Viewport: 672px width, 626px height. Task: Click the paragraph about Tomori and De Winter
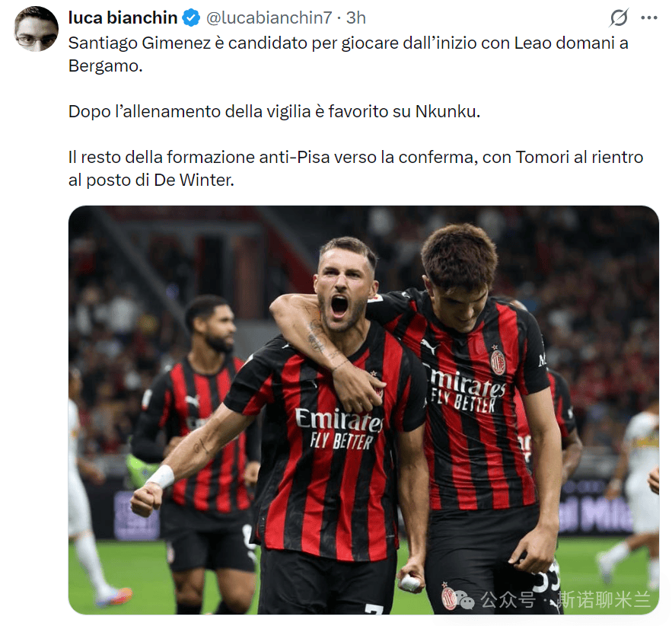coord(355,168)
